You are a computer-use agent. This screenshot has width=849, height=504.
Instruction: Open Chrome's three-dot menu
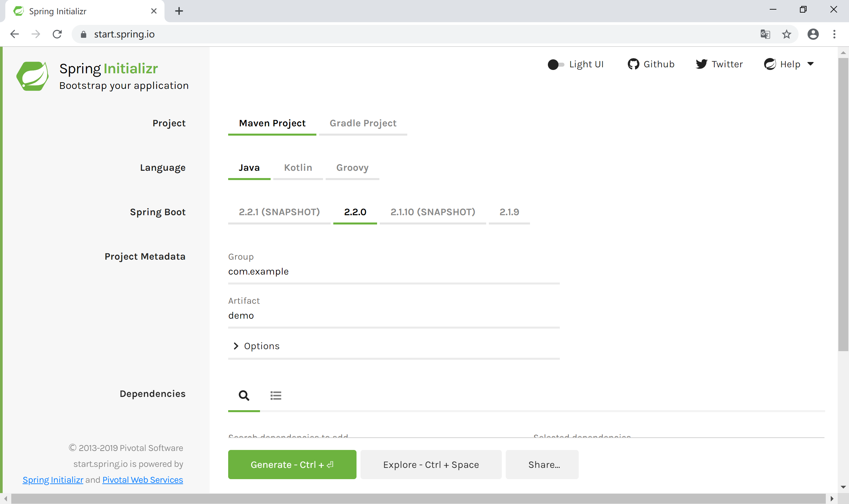coord(834,34)
